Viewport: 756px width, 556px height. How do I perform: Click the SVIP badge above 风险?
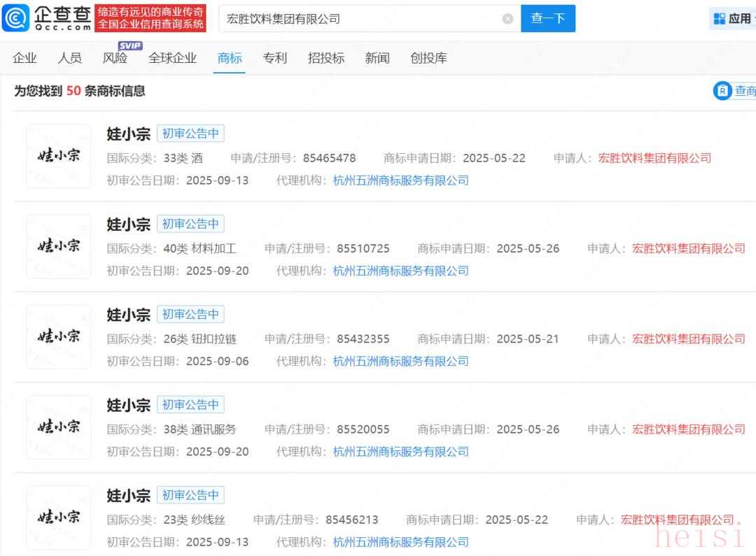130,45
